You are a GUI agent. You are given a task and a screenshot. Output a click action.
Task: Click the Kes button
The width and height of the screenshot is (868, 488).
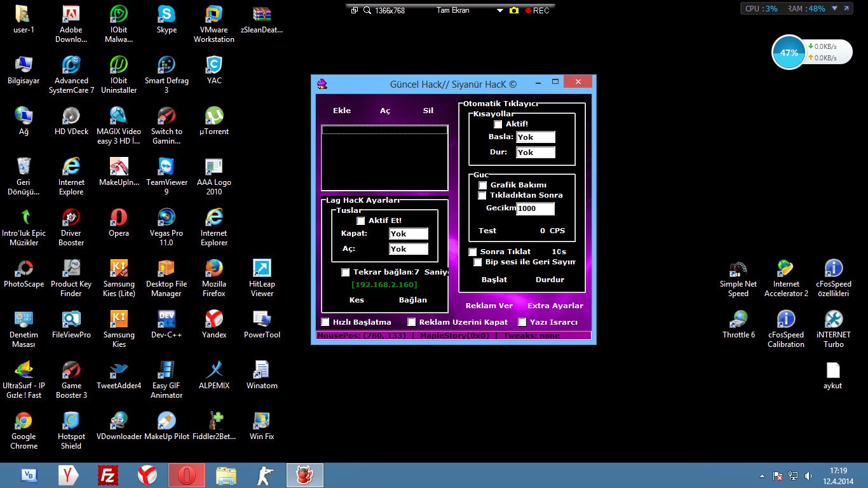[x=357, y=300]
